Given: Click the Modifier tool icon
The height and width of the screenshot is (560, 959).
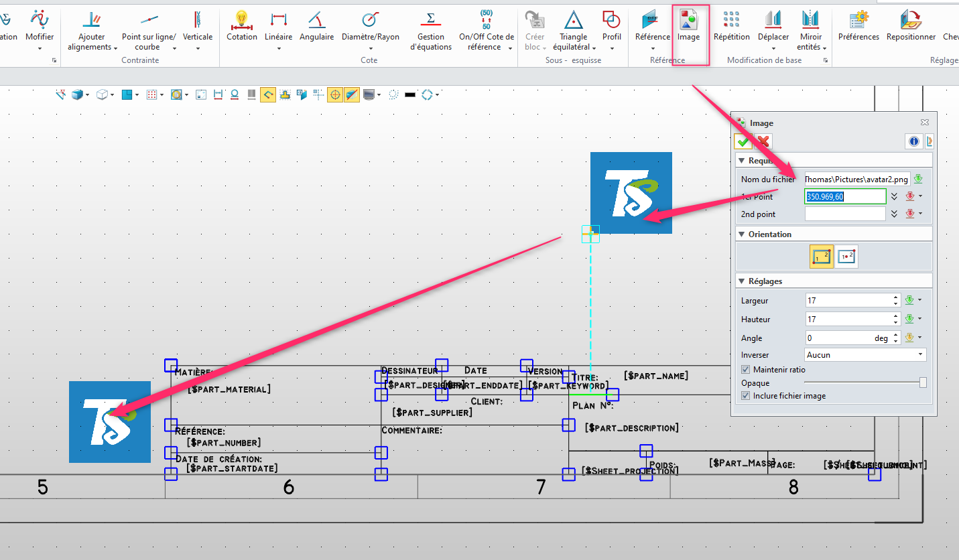Looking at the screenshot, I should pos(40,19).
